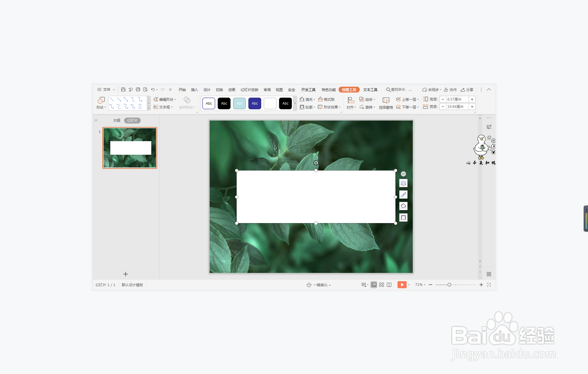Open the Group (组合) dropdown
The width and height of the screenshot is (588, 374).
coord(367,99)
